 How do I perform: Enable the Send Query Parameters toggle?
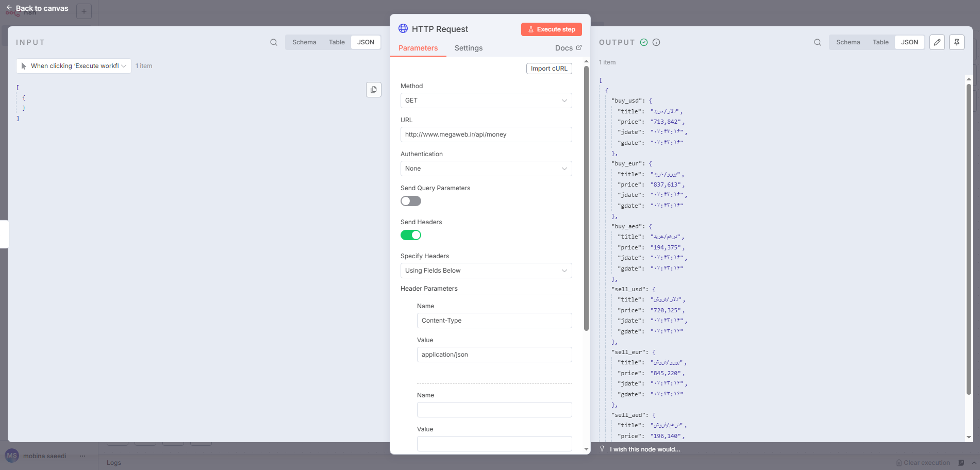(411, 201)
